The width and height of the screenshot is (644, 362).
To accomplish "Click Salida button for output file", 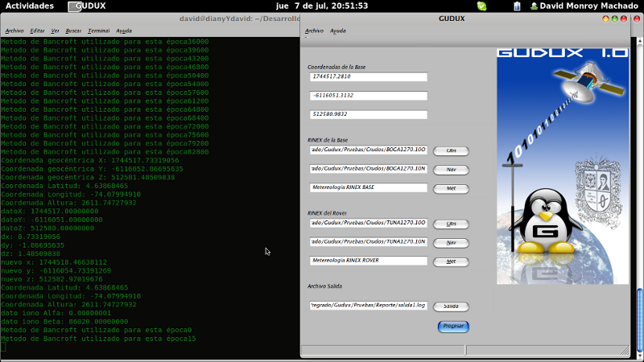I will click(451, 306).
